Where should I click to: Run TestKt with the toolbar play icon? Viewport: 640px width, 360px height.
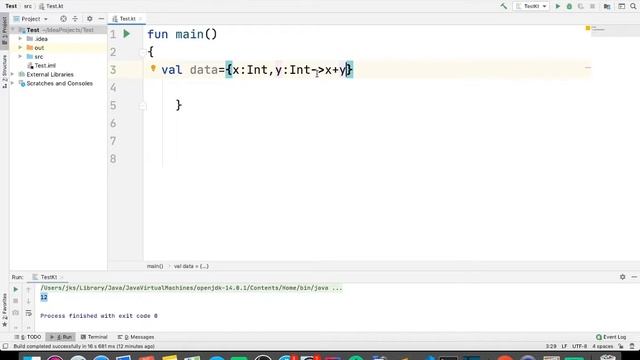(558, 6)
